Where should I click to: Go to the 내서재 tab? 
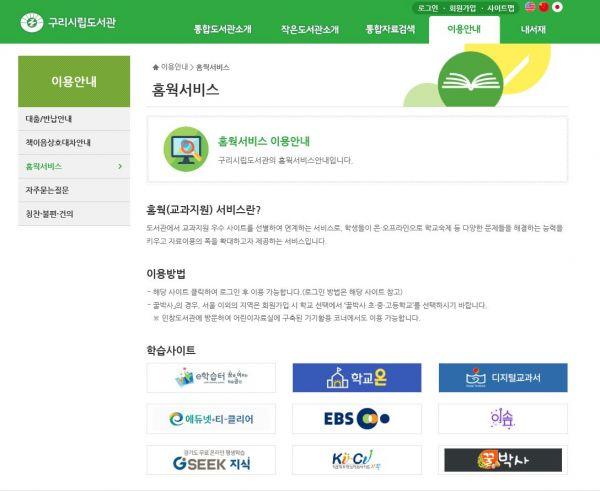[x=533, y=30]
